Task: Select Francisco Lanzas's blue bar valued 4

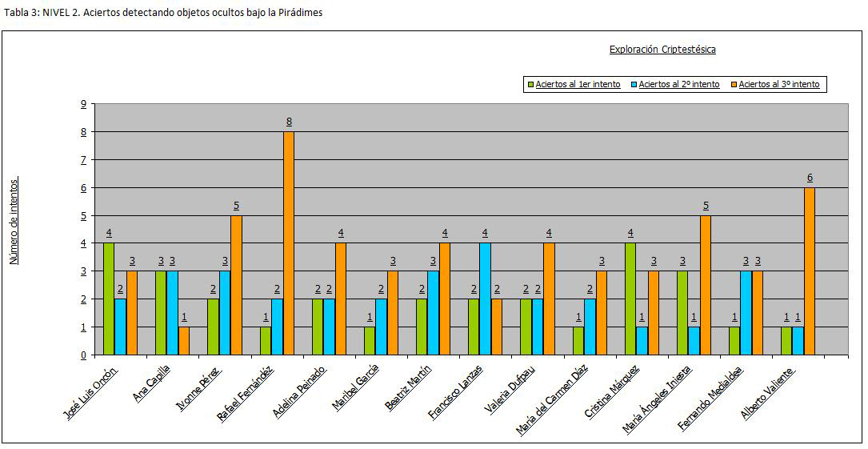Action: coord(485,299)
